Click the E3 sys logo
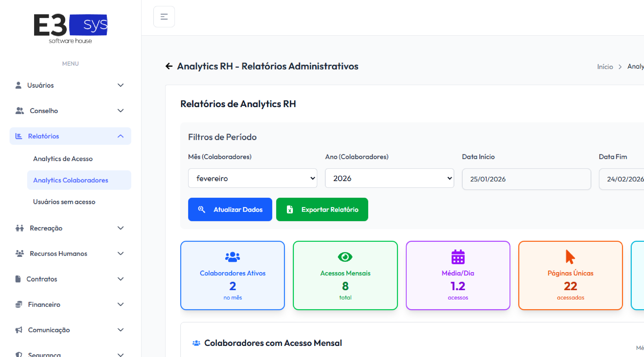Viewport: 644px width, 357px height. 70,28
